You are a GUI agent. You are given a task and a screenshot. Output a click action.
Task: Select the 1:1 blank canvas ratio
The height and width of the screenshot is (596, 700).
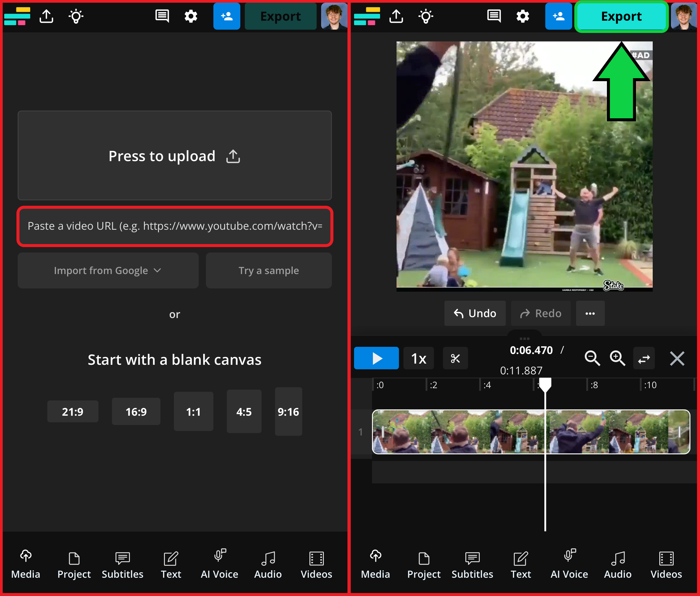point(194,412)
